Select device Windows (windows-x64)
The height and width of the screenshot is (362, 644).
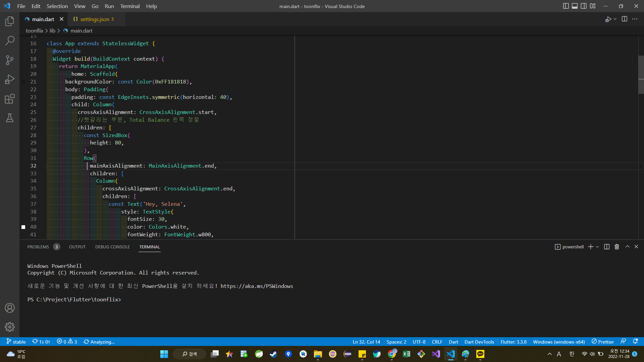pos(559,342)
